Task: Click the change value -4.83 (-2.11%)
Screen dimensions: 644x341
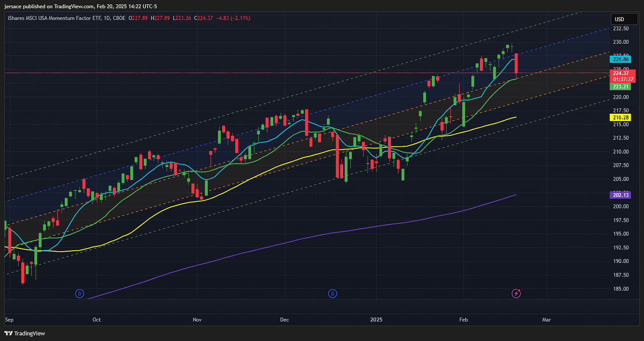Action: (234, 18)
